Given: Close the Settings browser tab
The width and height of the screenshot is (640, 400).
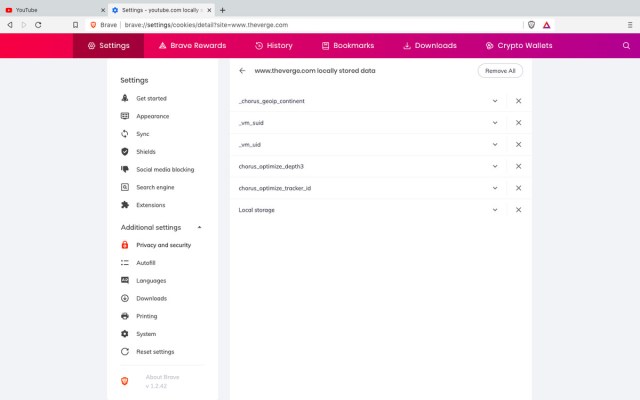Looking at the screenshot, I should (x=209, y=10).
